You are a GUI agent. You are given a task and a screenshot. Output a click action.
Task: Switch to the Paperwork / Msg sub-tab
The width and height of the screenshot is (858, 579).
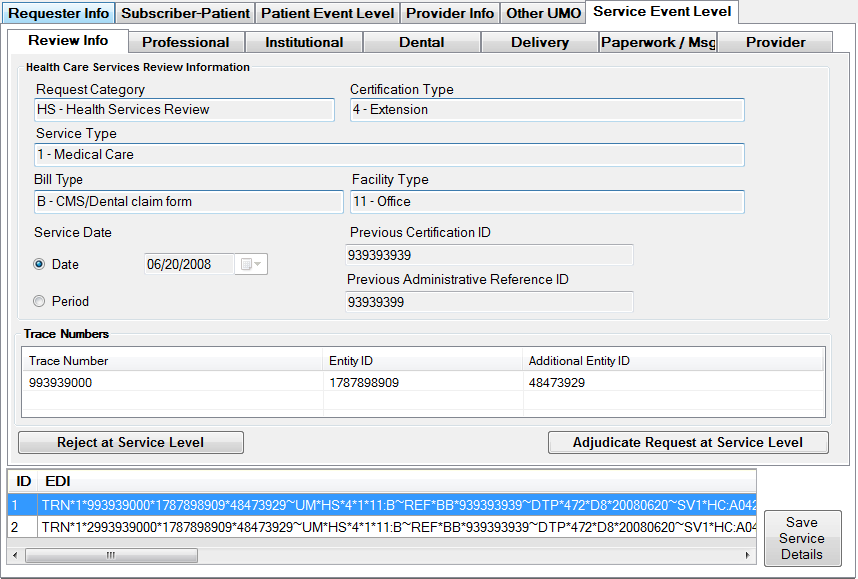[657, 42]
